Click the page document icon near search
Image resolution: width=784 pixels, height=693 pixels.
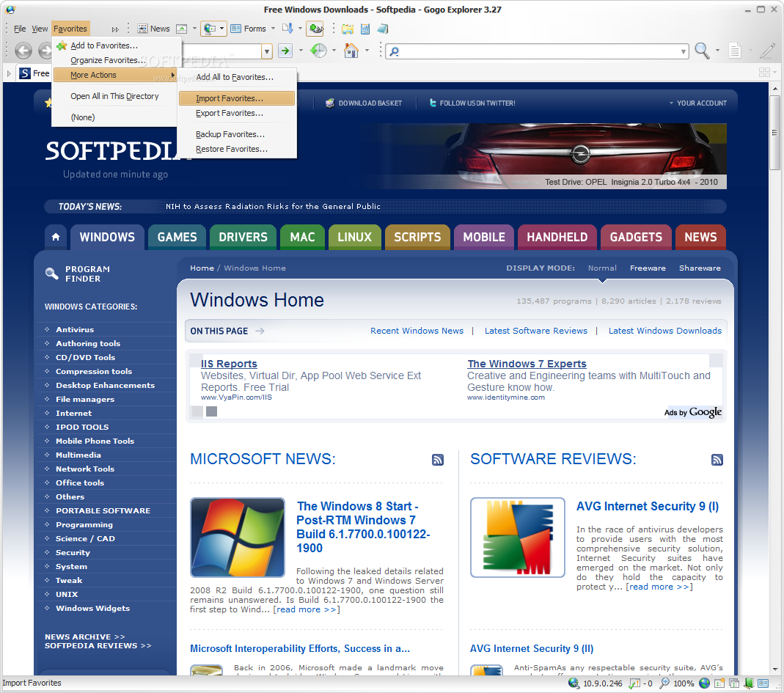point(735,51)
